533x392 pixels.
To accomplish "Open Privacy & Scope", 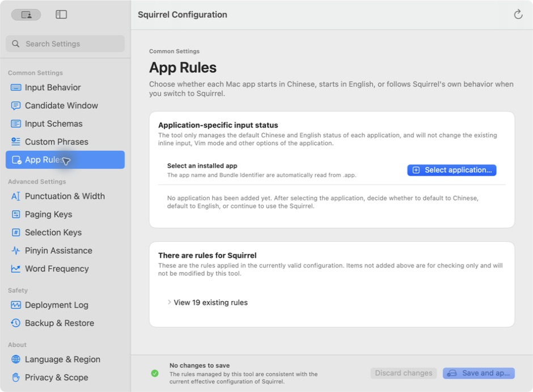I will coord(65,377).
